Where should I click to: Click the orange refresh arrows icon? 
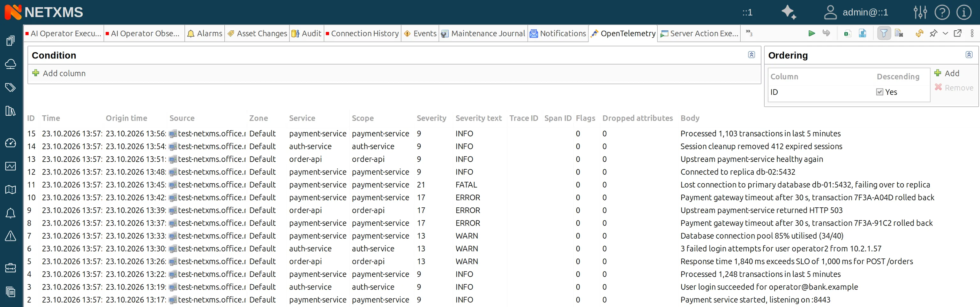919,34
